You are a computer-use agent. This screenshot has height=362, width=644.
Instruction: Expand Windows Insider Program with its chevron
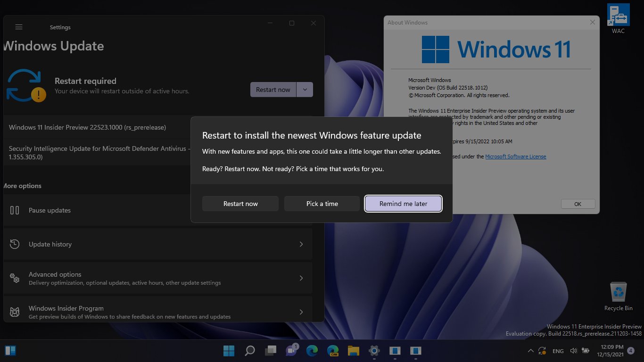301,312
